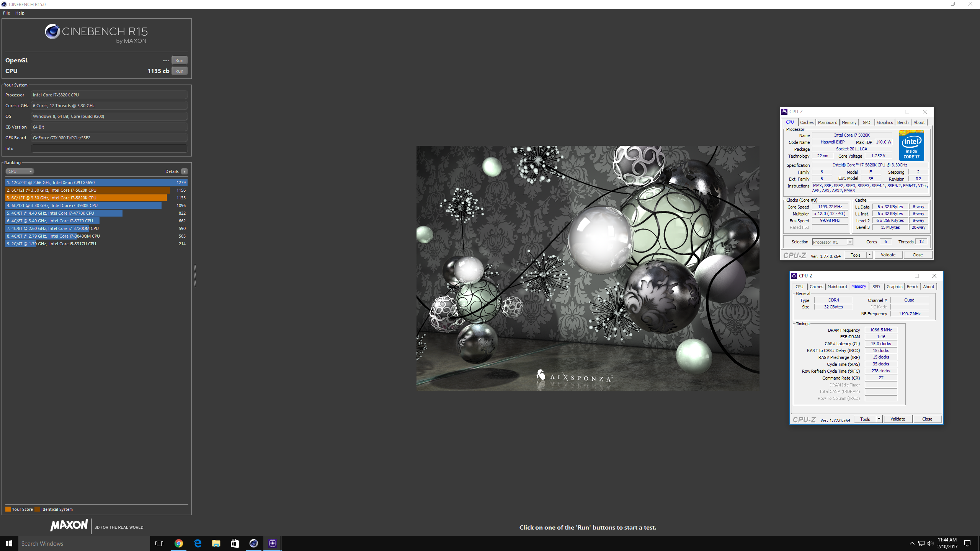Click Tools button in upper CPU-Z
980x551 pixels.
[x=855, y=255]
